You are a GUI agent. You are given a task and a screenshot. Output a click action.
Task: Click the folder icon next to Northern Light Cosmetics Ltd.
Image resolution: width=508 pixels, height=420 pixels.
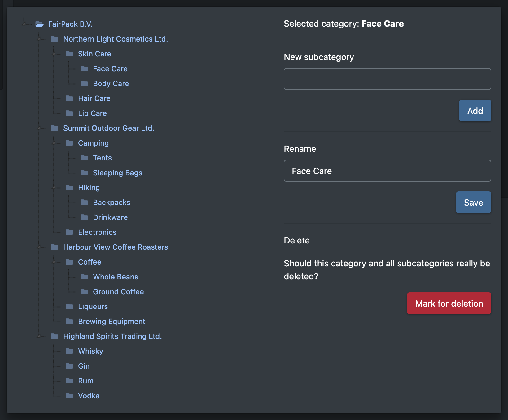[x=55, y=39]
